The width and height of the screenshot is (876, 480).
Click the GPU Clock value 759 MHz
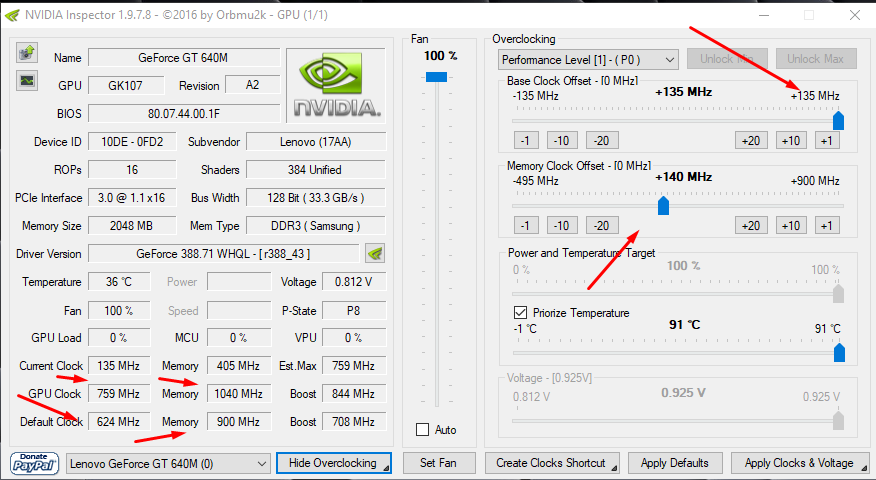(x=119, y=393)
